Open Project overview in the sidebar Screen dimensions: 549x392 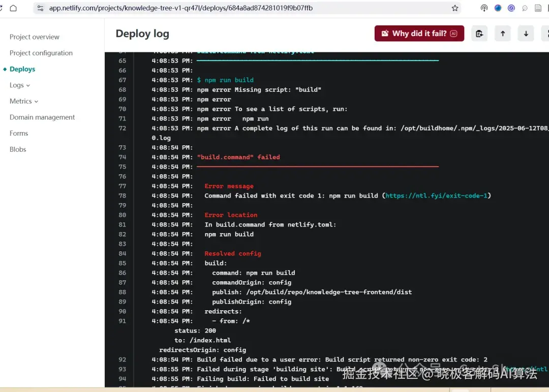point(35,37)
